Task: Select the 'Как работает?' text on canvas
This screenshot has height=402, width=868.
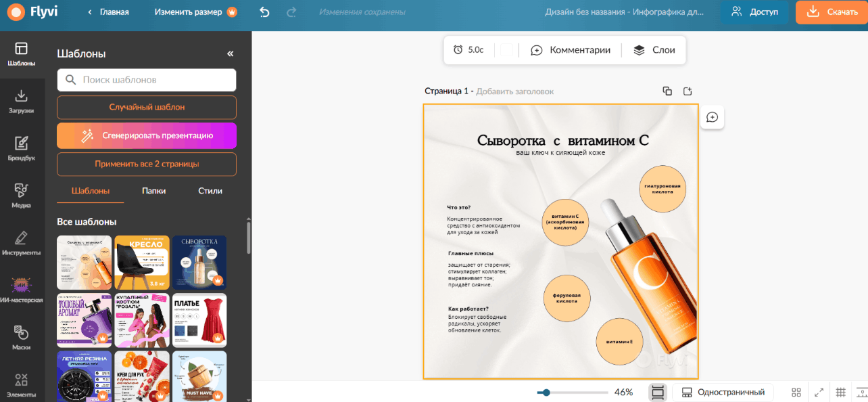Action: tap(468, 309)
